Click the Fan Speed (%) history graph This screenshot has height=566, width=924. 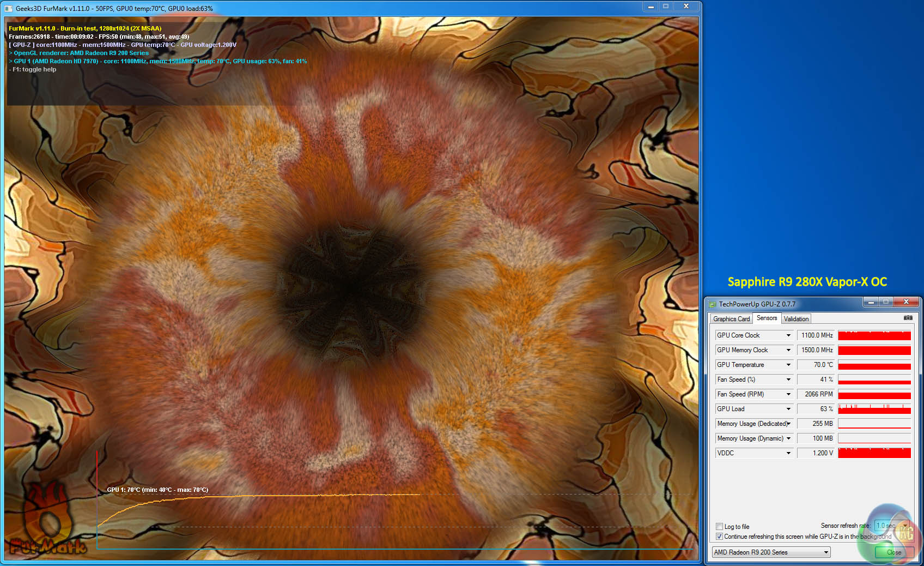tap(874, 380)
